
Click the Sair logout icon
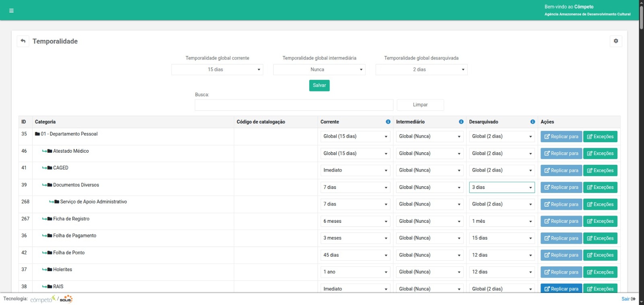tap(633, 299)
